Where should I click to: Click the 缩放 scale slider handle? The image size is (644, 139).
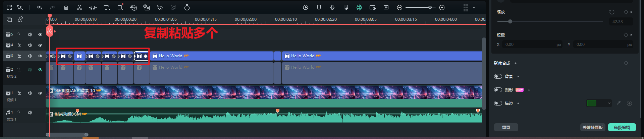(510, 21)
